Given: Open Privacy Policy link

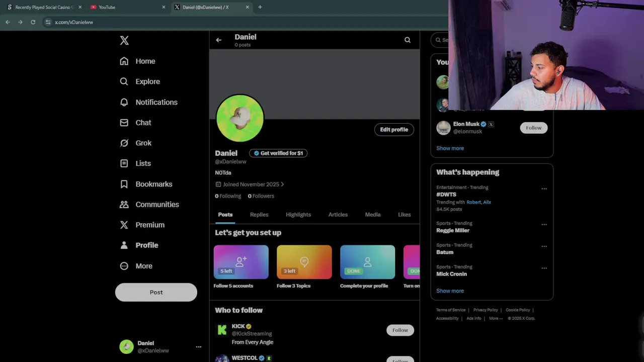Looking at the screenshot, I should point(486,310).
